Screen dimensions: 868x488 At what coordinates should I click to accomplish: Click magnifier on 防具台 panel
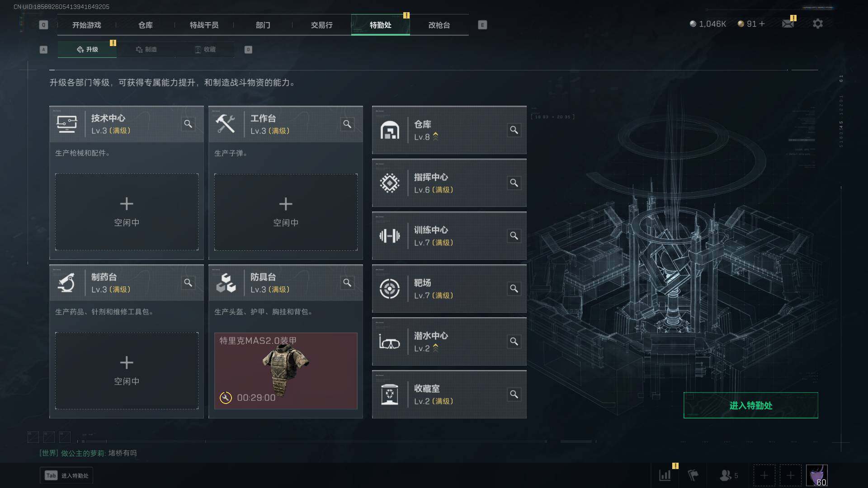click(x=347, y=282)
